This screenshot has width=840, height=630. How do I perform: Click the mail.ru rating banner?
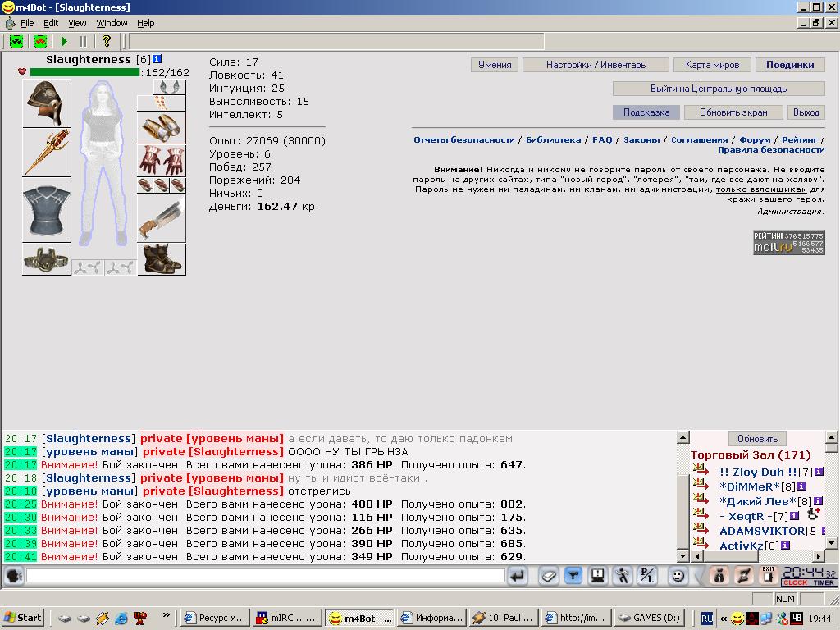coord(788,242)
